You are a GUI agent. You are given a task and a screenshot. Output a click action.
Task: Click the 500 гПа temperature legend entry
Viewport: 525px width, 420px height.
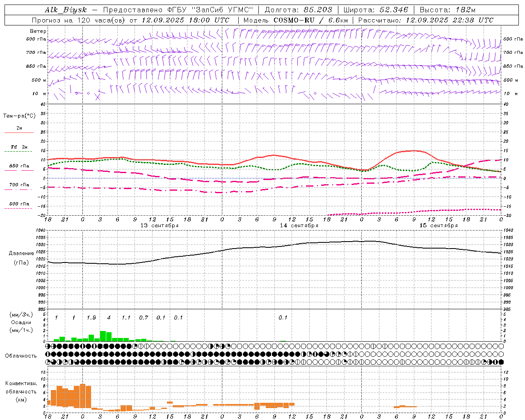pyautogui.click(x=19, y=204)
